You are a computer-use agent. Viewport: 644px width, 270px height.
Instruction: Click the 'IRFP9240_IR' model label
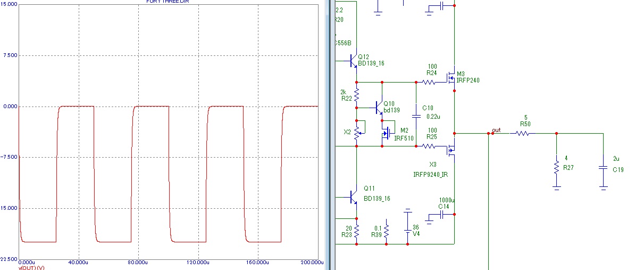coord(430,174)
